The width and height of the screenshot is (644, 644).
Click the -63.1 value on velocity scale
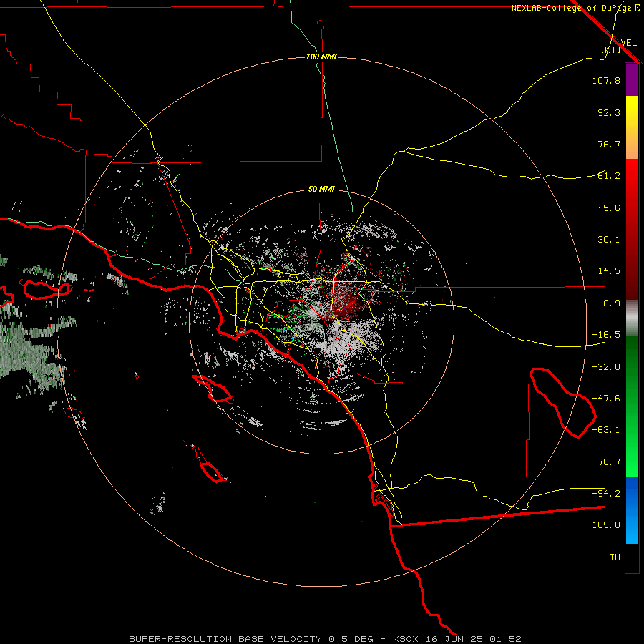click(x=606, y=430)
